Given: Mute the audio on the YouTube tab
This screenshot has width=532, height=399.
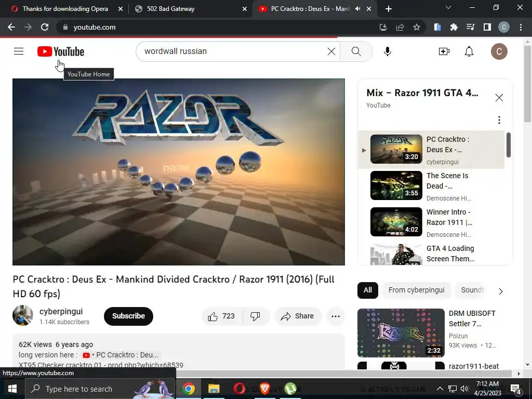Looking at the screenshot, I should point(357,9).
